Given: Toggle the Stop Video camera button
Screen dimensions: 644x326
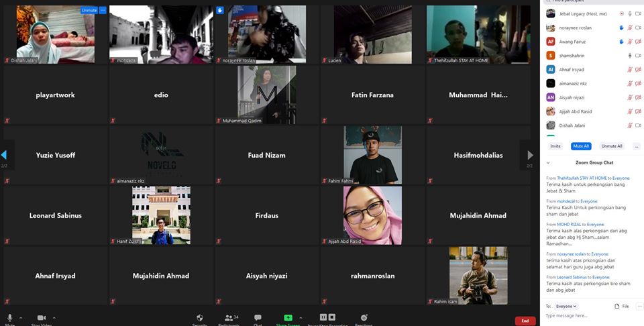Looking at the screenshot, I should 42,317.
